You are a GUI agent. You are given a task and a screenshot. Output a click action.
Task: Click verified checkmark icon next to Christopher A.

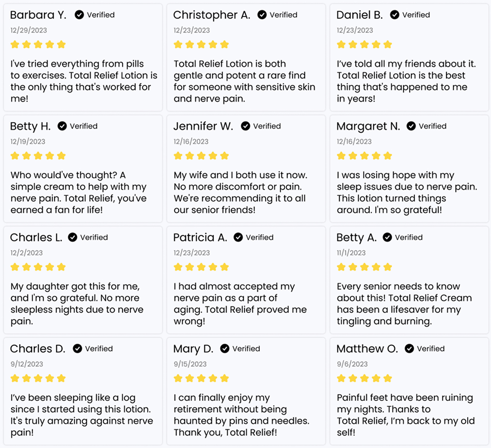[x=262, y=15]
